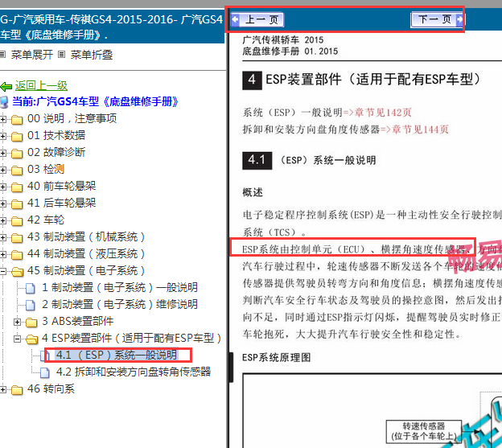Image resolution: width=502 pixels, height=448 pixels.
Task: Click open folder icon of 4 ESP装置部件
Action: (31, 339)
